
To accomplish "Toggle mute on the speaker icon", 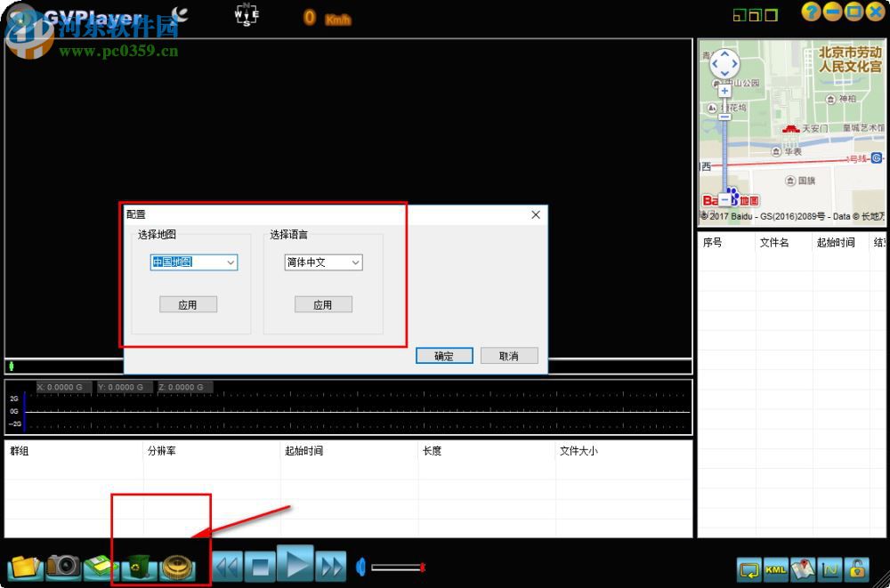I will (360, 565).
